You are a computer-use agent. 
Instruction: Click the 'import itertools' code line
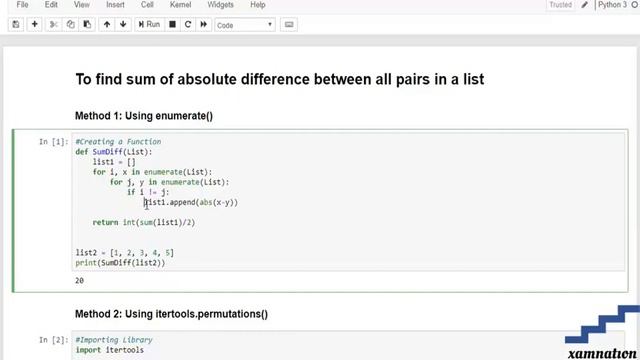(109, 350)
